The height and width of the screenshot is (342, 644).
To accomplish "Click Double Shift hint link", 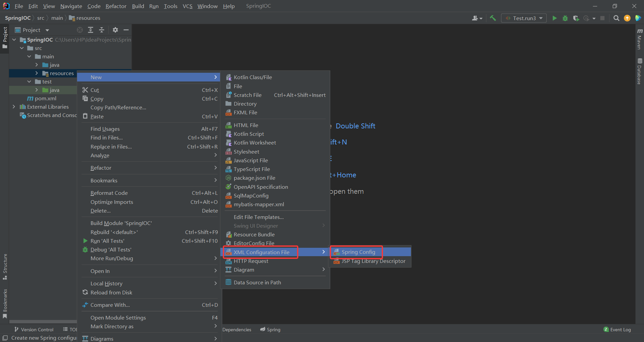I will [355, 126].
